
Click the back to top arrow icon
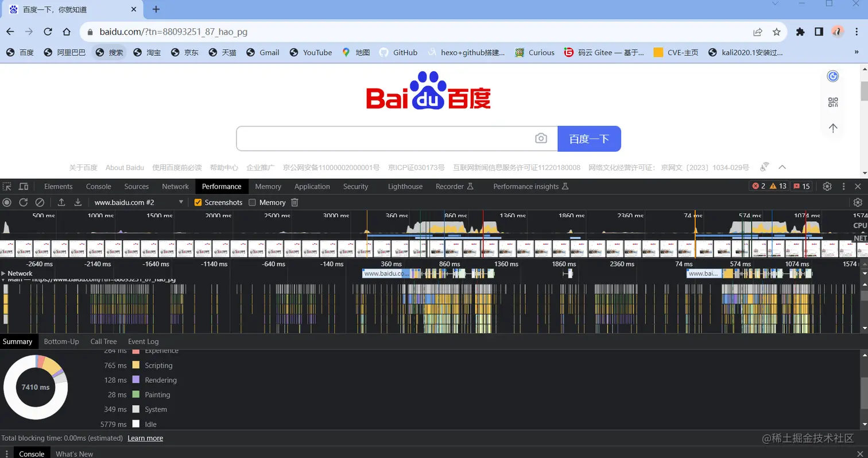click(833, 128)
